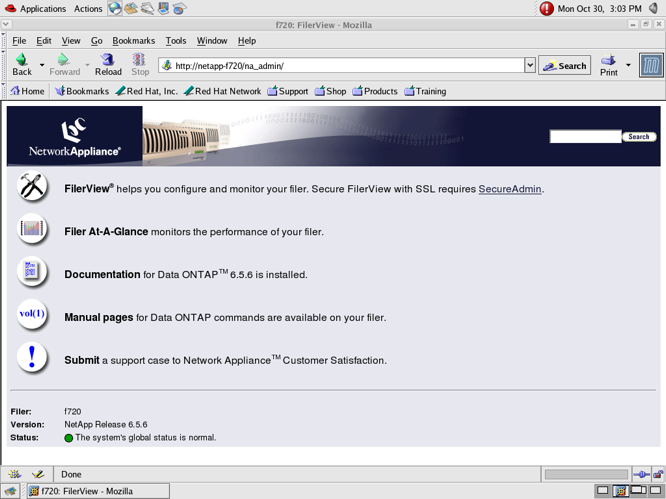
Task: Open the Documentation link text
Action: pyautogui.click(x=102, y=274)
